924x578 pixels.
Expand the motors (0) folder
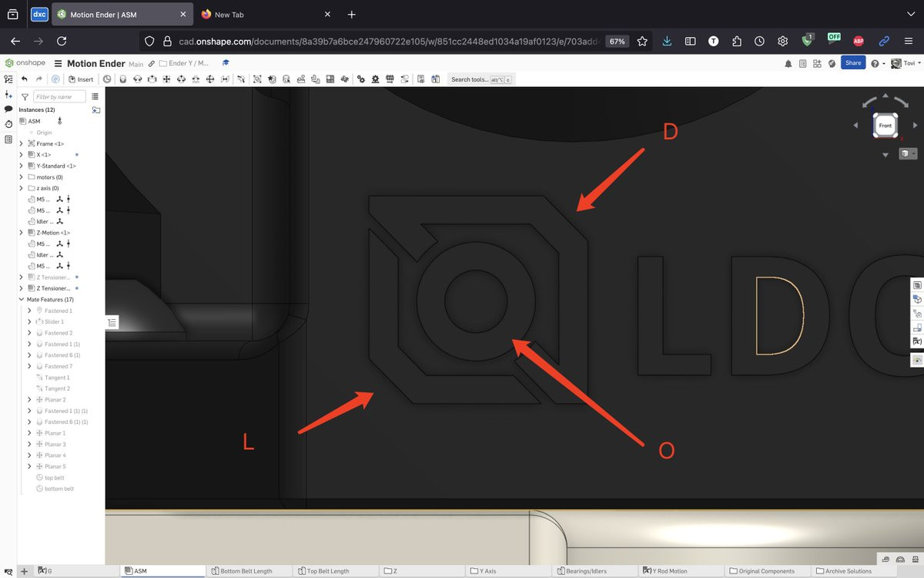point(21,177)
